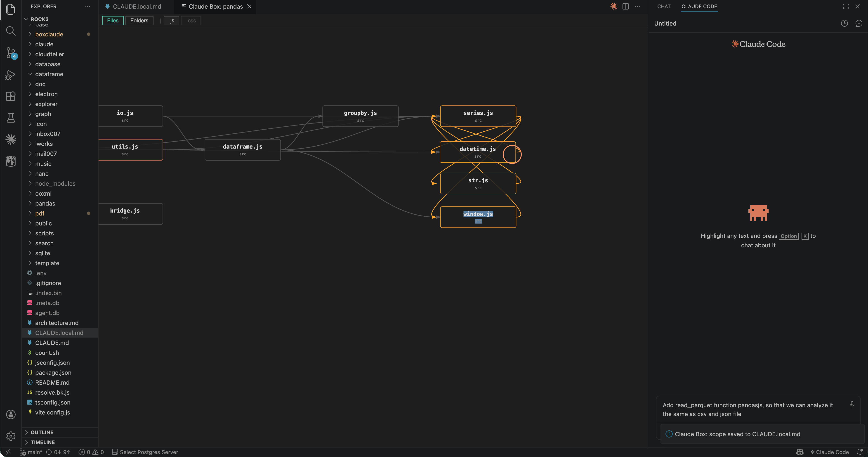Open package.json in the explorer

(x=60, y=372)
